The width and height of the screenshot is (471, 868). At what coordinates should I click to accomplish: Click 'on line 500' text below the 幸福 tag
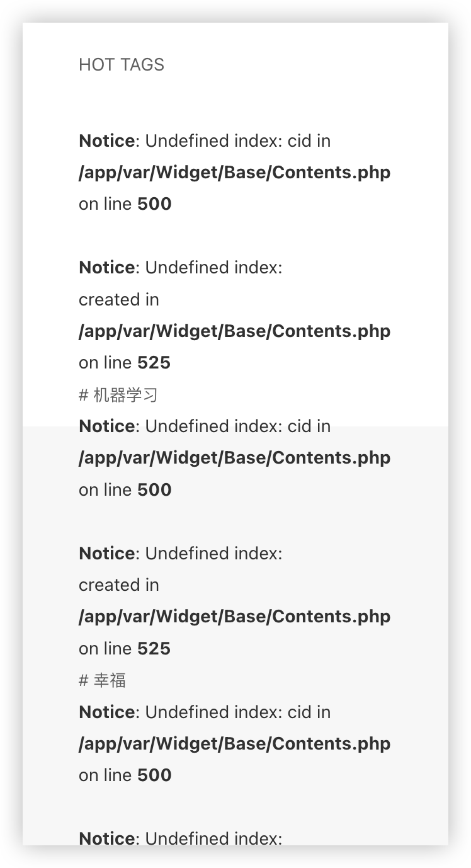(x=125, y=775)
